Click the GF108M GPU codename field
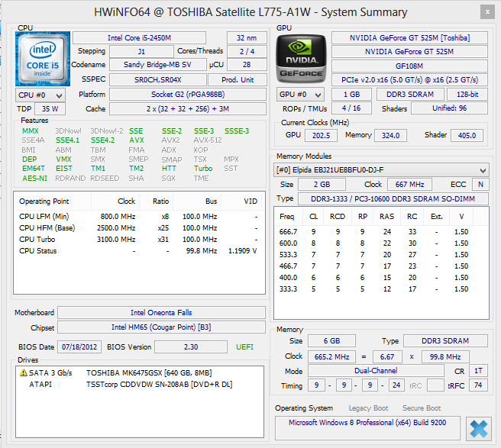The height and width of the screenshot is (448, 501). 409,66
